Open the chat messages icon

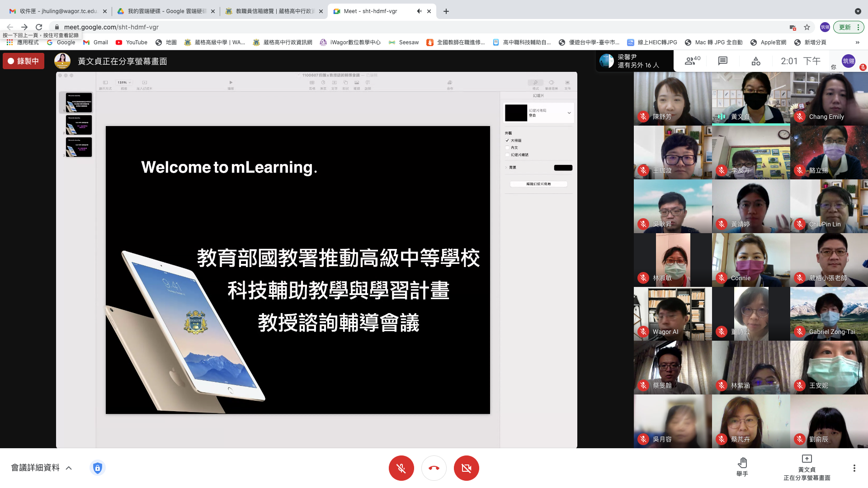click(723, 61)
